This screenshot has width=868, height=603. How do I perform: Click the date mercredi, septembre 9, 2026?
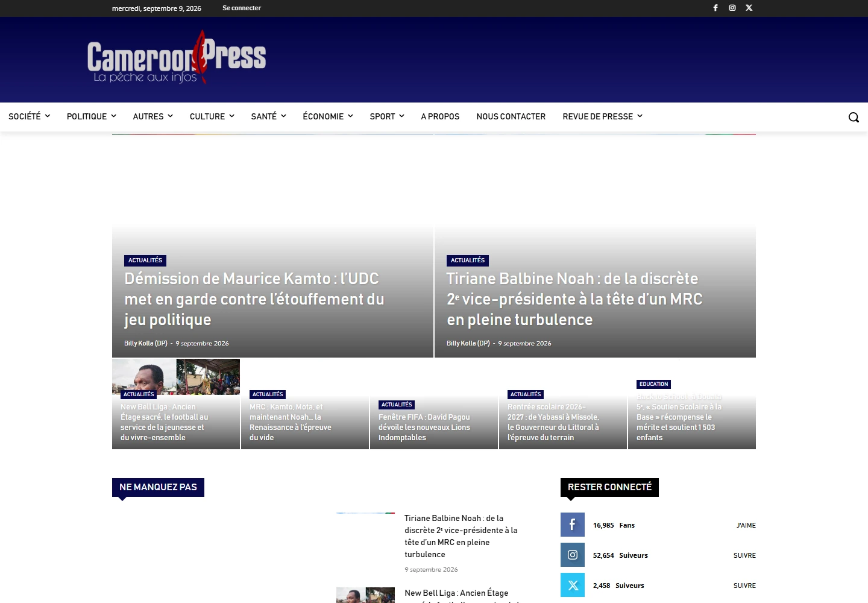pyautogui.click(x=157, y=8)
